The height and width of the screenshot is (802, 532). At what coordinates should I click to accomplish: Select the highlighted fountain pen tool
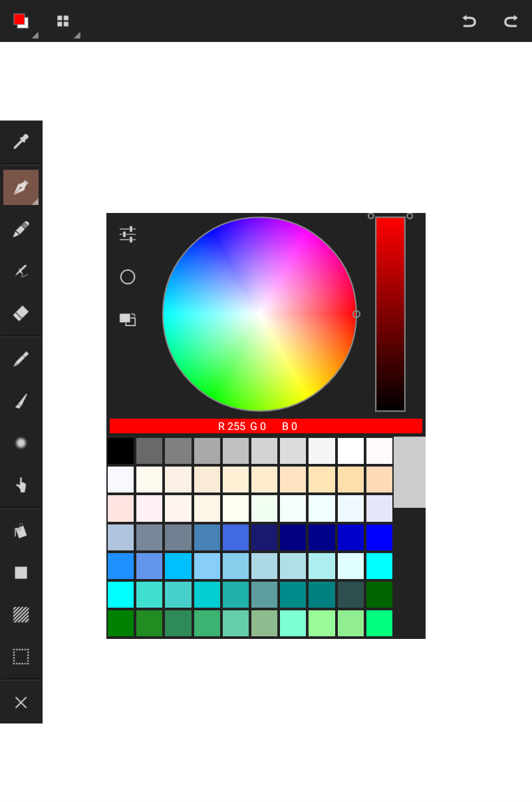(x=21, y=187)
